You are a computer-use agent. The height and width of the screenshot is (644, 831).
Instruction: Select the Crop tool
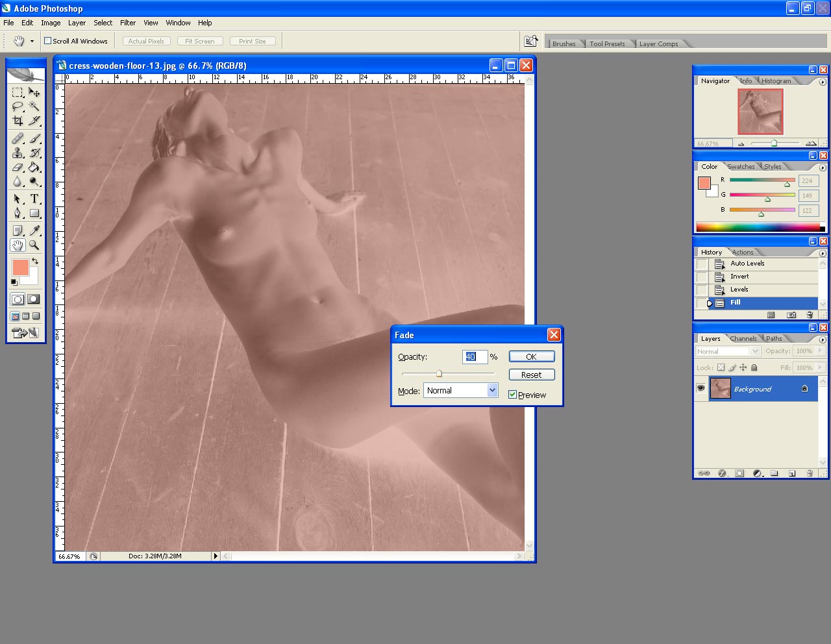coord(18,121)
